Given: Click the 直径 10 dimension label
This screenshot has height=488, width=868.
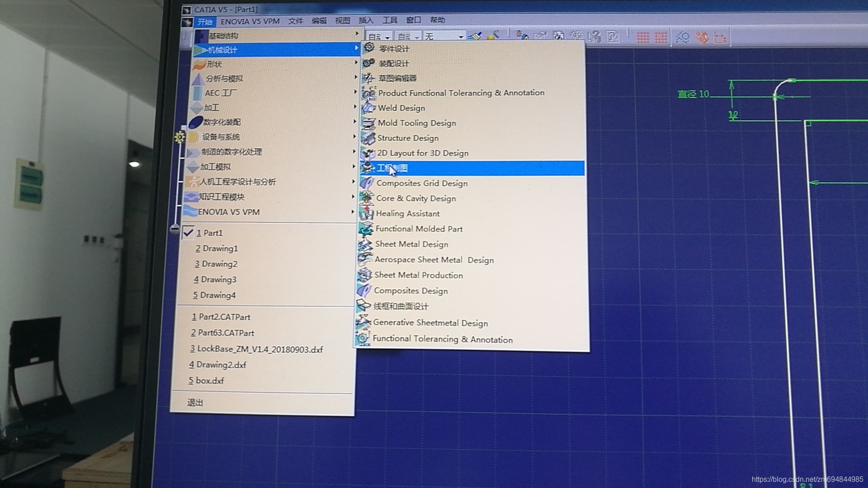Looking at the screenshot, I should tap(693, 94).
